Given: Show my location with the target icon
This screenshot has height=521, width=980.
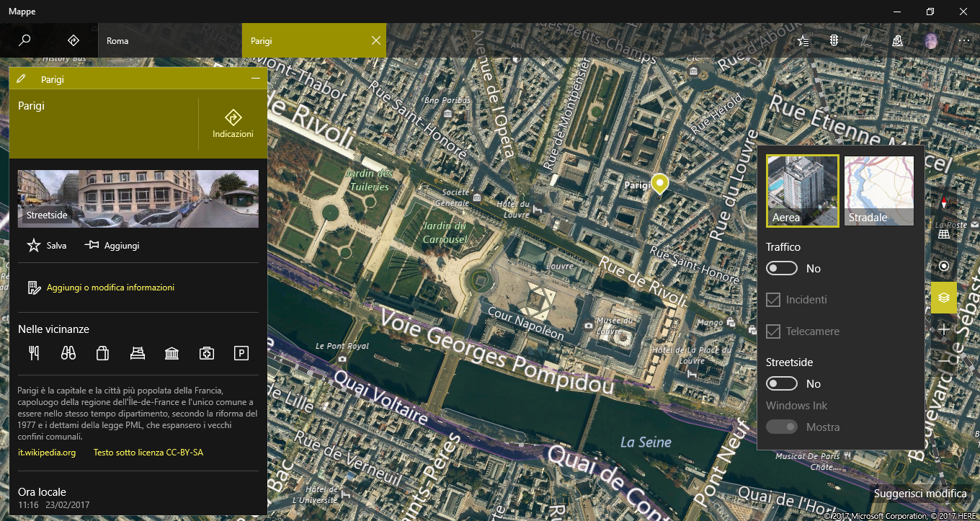Looking at the screenshot, I should pyautogui.click(x=944, y=266).
